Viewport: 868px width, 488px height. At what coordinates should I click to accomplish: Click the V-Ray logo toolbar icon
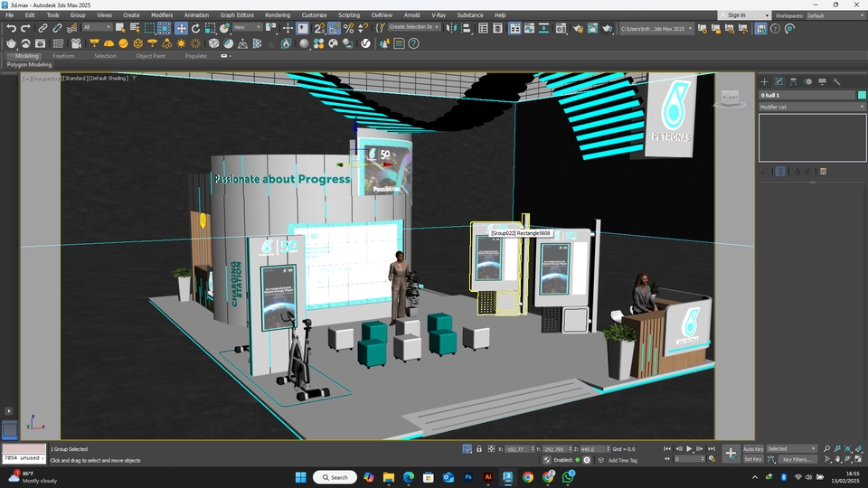coord(366,43)
